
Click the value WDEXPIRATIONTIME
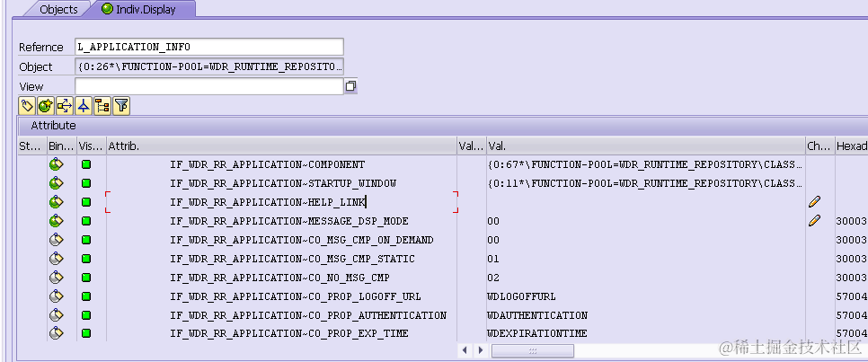click(537, 334)
